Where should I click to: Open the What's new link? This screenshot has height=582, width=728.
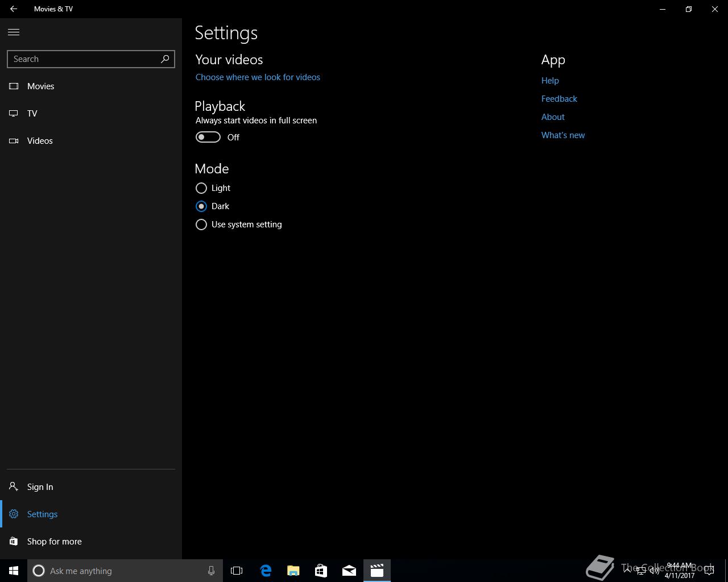pyautogui.click(x=563, y=135)
